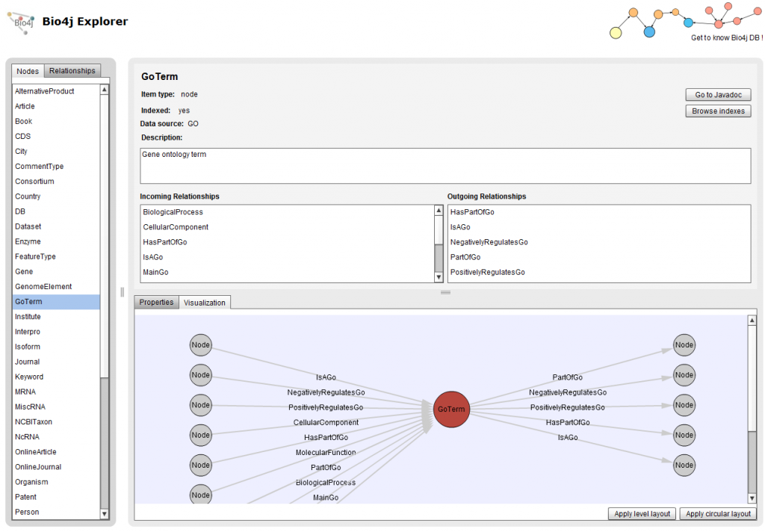Screen dimensions: 765x532
Task: Click visualization panel scroll-up arrow
Action: click(752, 321)
